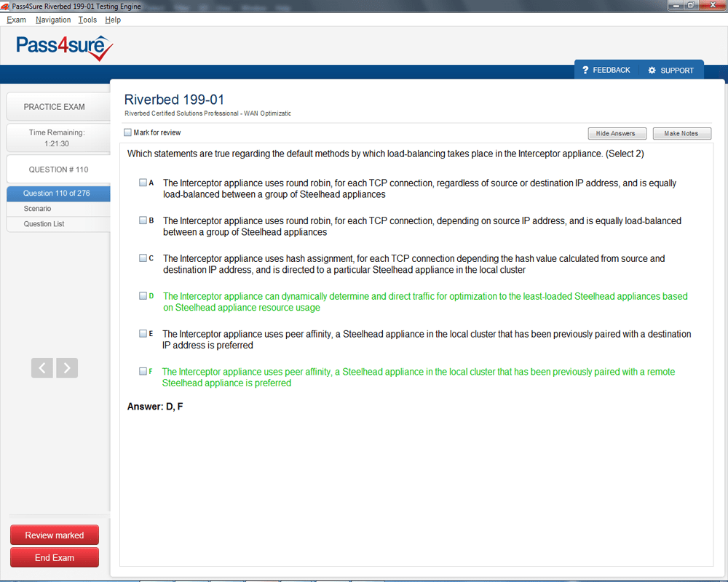Go to next question arrow
Viewport: 728px width, 582px height.
point(67,368)
